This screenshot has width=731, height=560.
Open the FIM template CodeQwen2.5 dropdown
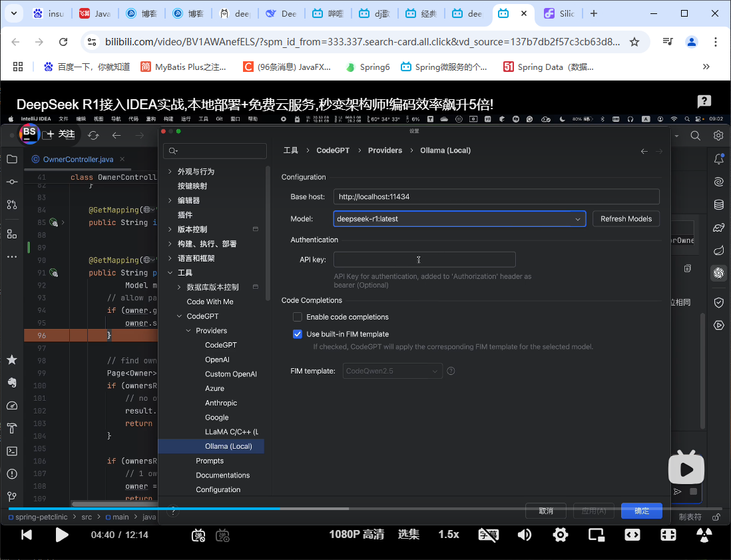tap(392, 371)
